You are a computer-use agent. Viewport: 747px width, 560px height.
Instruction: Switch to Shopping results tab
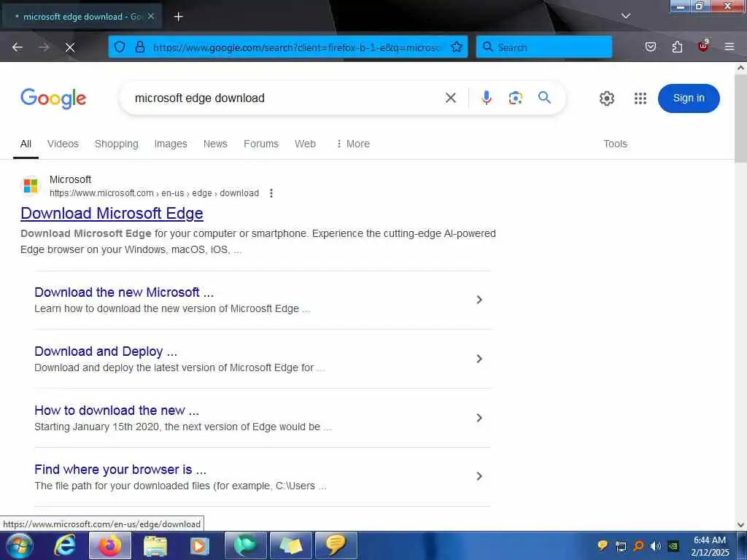click(116, 144)
